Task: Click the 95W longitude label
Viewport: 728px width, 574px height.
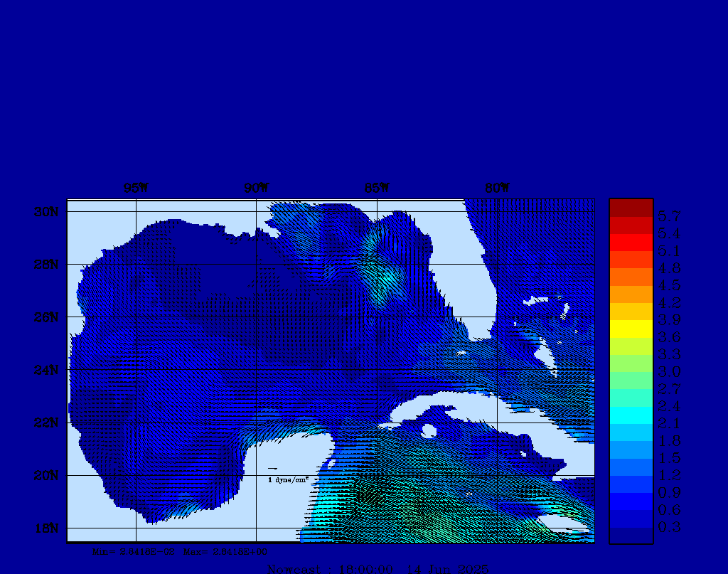Action: [x=136, y=188]
